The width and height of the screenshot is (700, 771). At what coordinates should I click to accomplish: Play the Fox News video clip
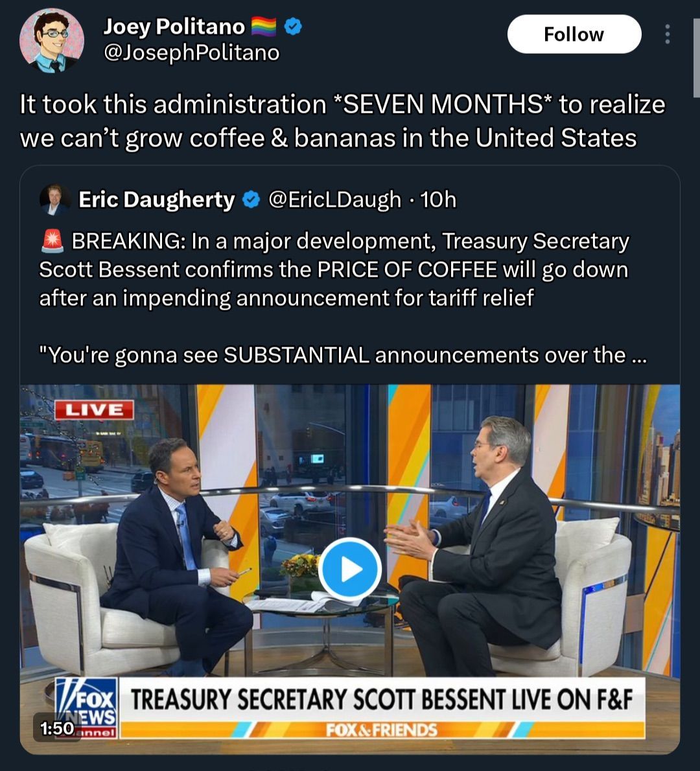(x=350, y=569)
